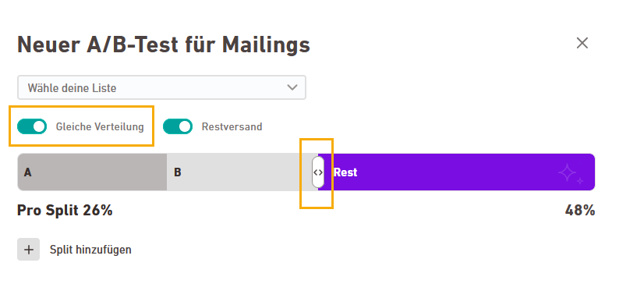Image resolution: width=644 pixels, height=284 pixels.
Task: Disable the Gleiche Verteilung toggle switch
Action: [x=32, y=126]
